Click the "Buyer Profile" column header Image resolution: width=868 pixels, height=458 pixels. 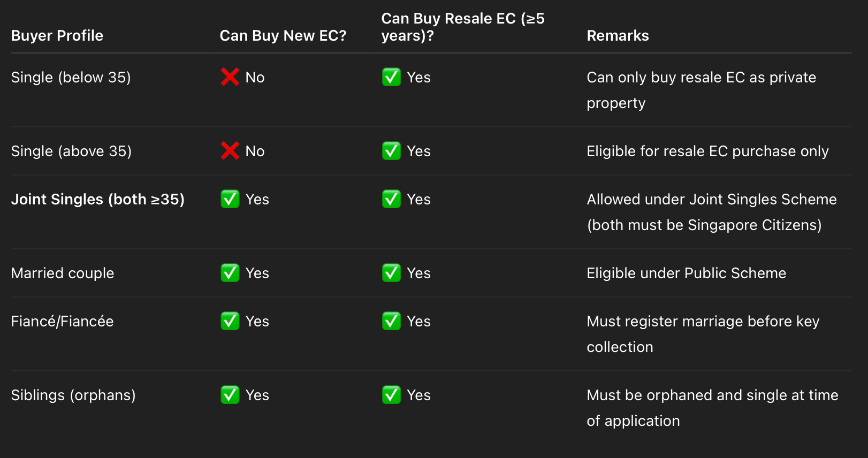57,36
